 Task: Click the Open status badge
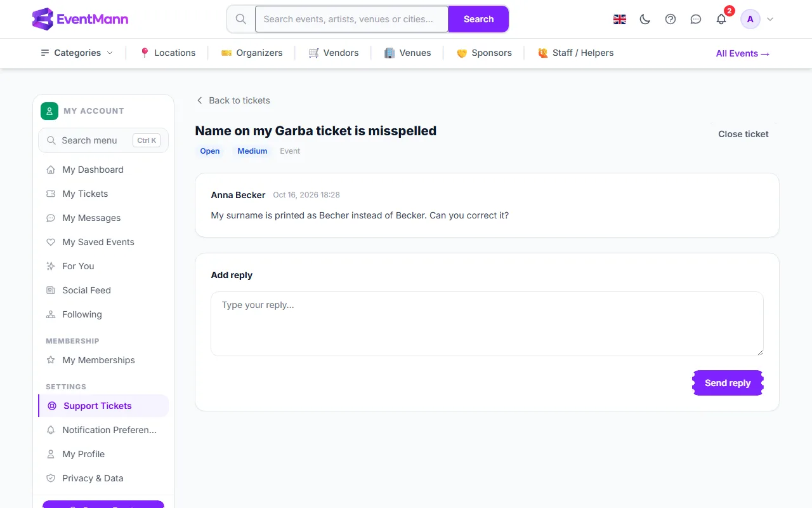pos(210,151)
